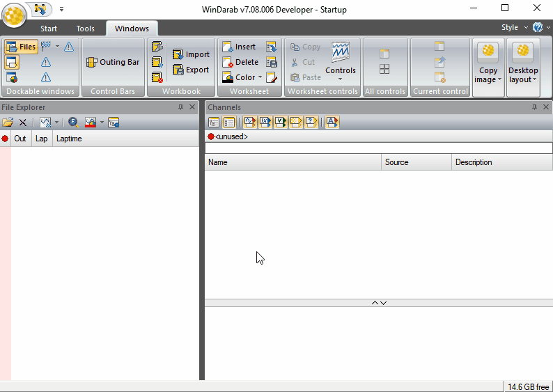553x392 pixels.
Task: Click the Laptime column header
Action: pos(125,139)
